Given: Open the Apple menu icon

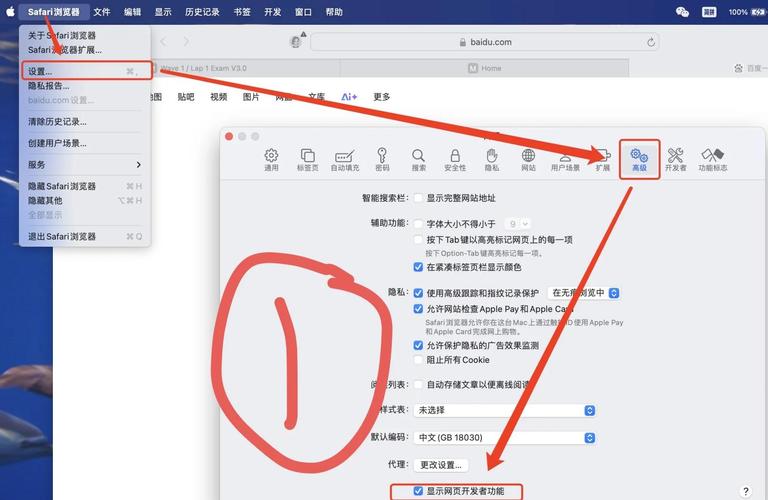Looking at the screenshot, I should pyautogui.click(x=10, y=11).
